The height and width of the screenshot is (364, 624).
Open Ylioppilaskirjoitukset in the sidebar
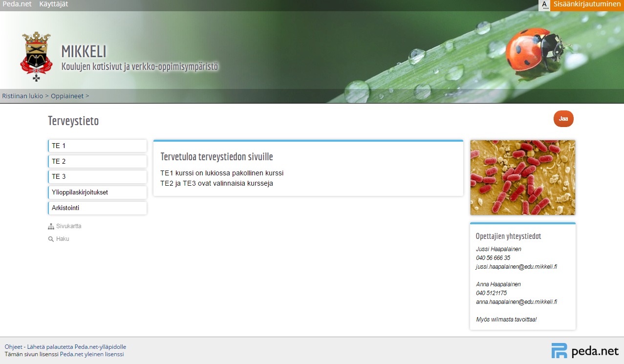point(98,193)
